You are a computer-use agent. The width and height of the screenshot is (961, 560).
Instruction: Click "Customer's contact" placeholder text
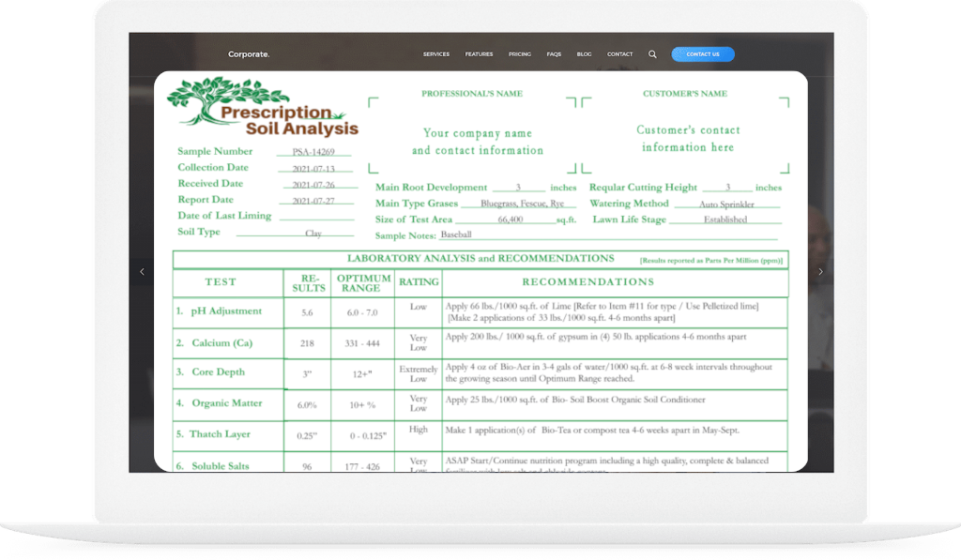click(688, 129)
